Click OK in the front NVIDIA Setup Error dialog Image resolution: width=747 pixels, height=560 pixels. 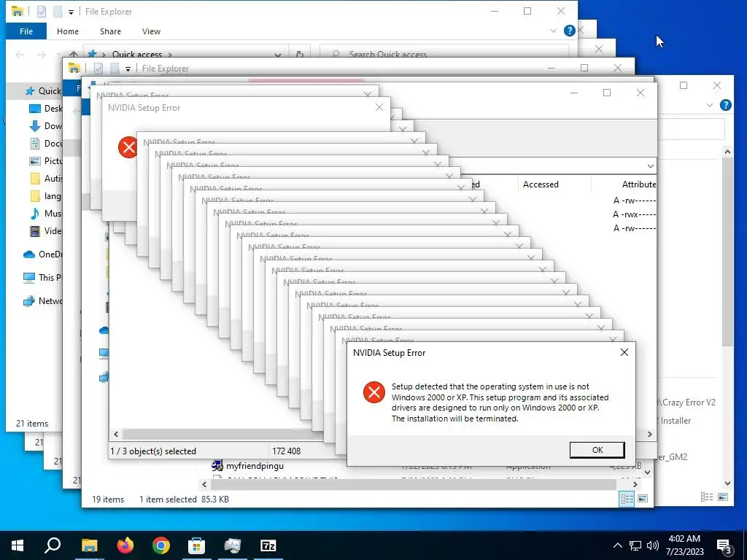pos(597,450)
